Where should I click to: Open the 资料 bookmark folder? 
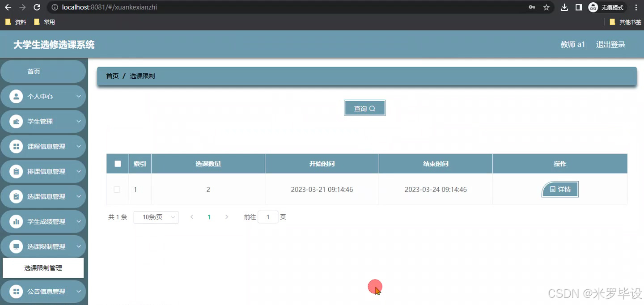(x=16, y=22)
